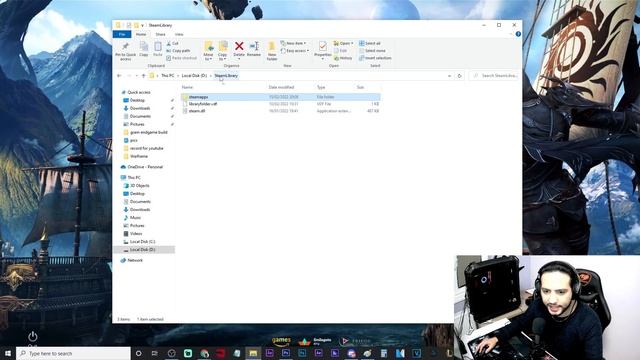Sort by the Type column header
The image size is (640, 360).
pyautogui.click(x=321, y=87)
